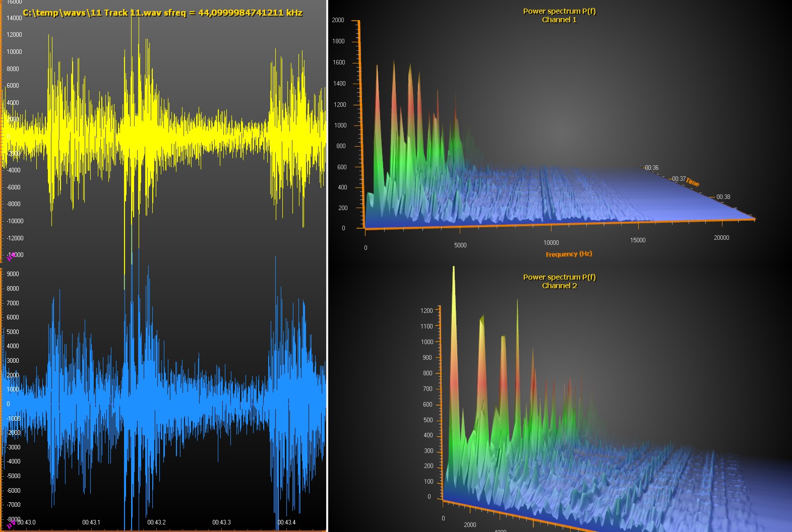Screen dimensions: 792x532
Task: Click the orange Frequency (Hz) axis label
Action: [x=569, y=254]
